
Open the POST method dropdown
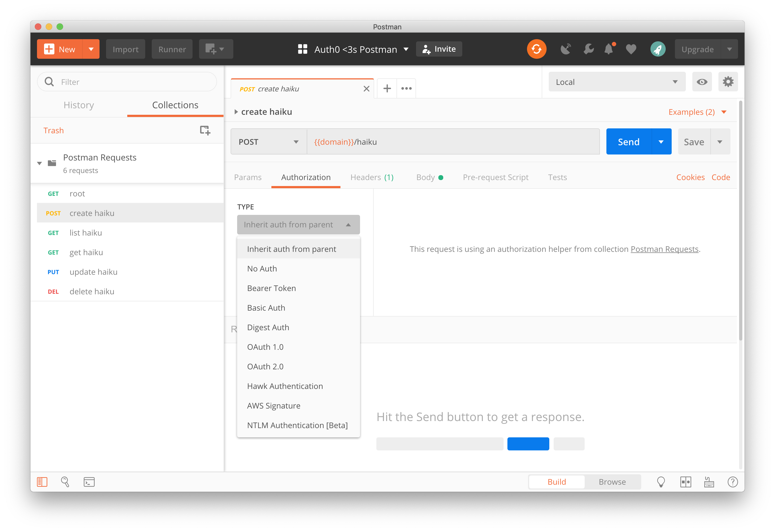[x=268, y=142]
